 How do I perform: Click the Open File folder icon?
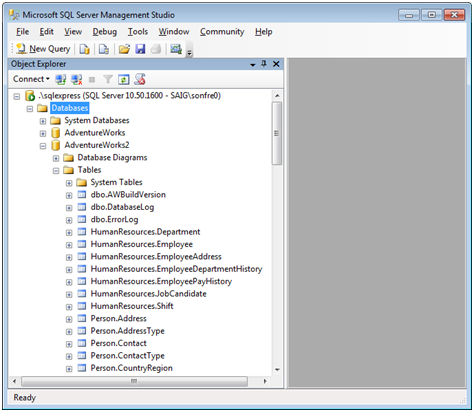click(124, 49)
